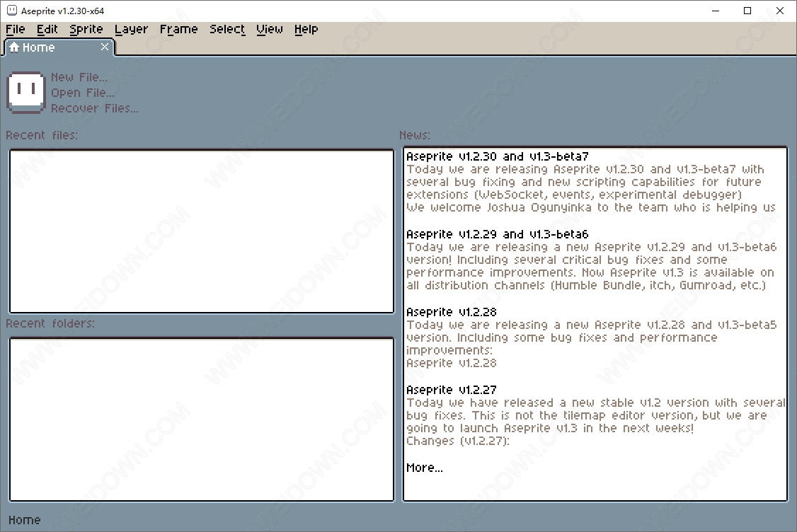This screenshot has height=532, width=797.
Task: Minimize the Aseprite window
Action: click(x=716, y=11)
